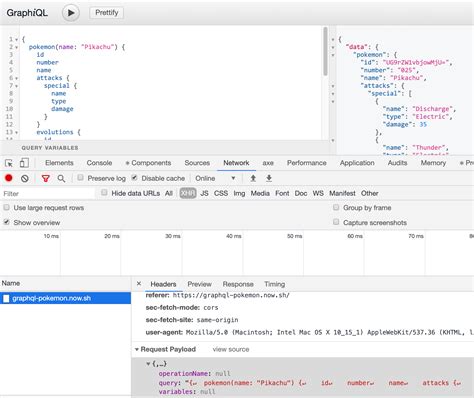
Task: Select the inspect element picker icon
Action: tap(9, 163)
